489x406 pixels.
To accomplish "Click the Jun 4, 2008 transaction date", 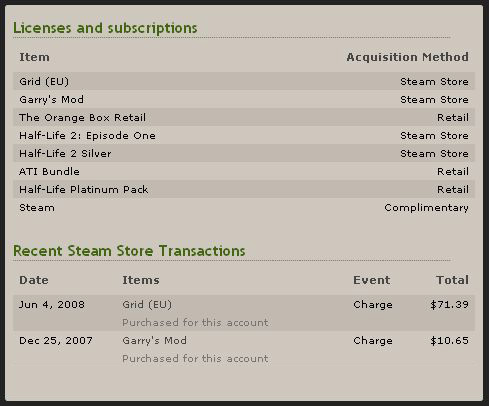I will [52, 305].
